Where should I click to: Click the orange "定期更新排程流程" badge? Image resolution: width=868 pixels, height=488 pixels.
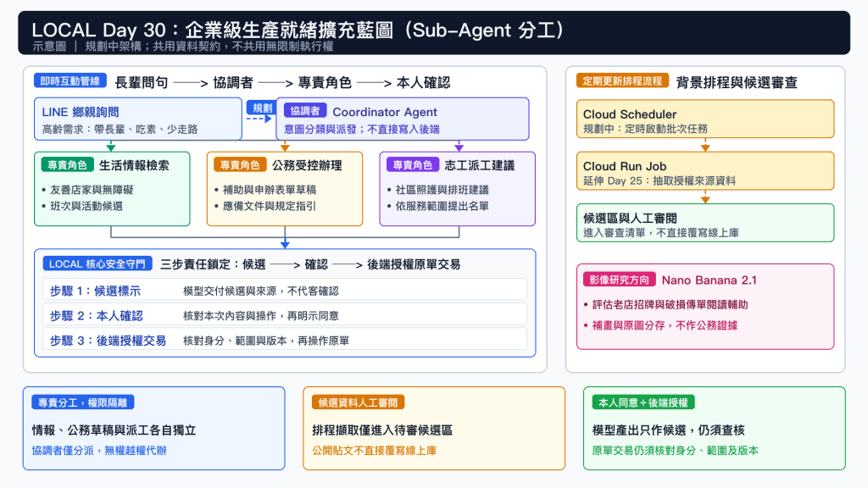[622, 80]
